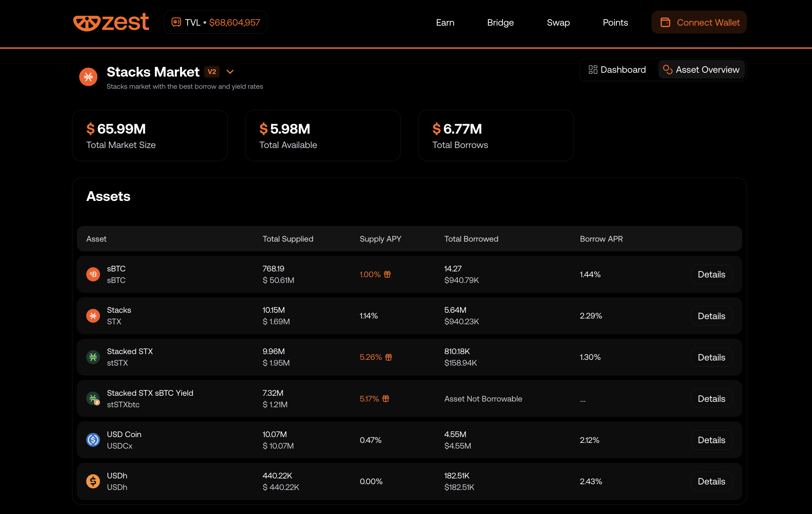Open Details for Stacked STX stSTX

click(x=711, y=357)
